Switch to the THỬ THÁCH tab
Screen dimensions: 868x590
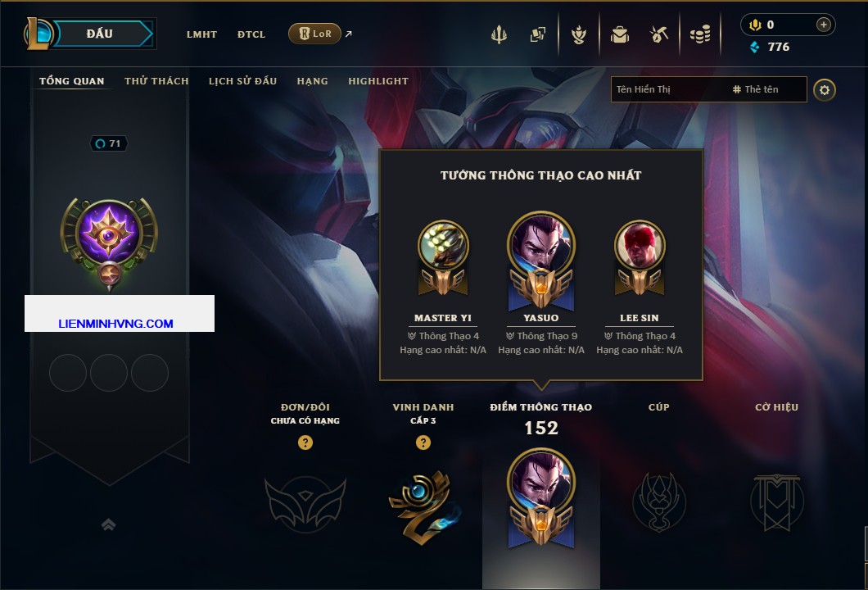point(156,81)
